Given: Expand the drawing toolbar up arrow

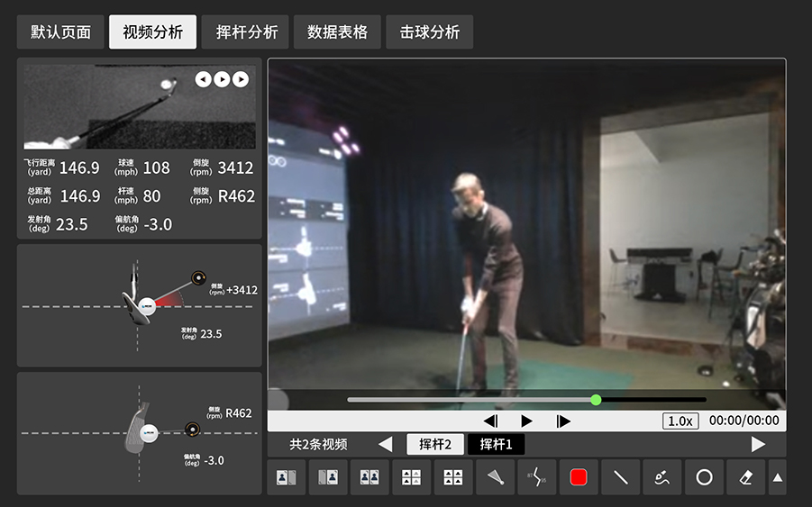Looking at the screenshot, I should click(x=777, y=477).
